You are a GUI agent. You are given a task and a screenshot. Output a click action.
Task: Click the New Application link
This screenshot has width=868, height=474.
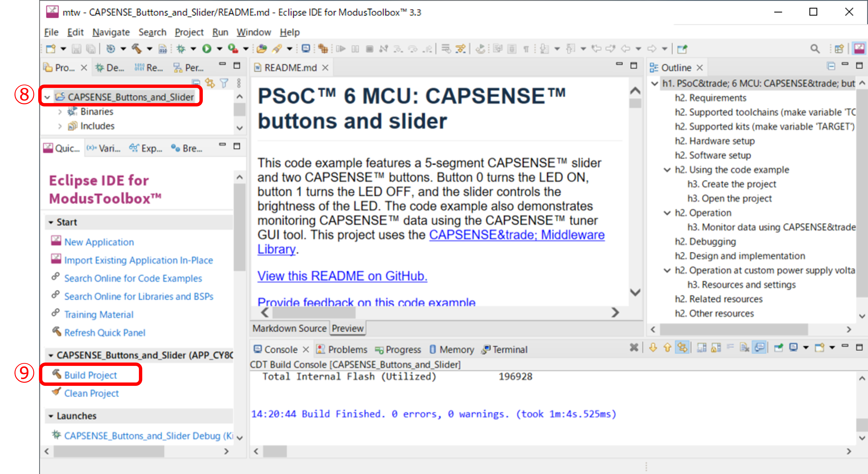click(x=99, y=242)
